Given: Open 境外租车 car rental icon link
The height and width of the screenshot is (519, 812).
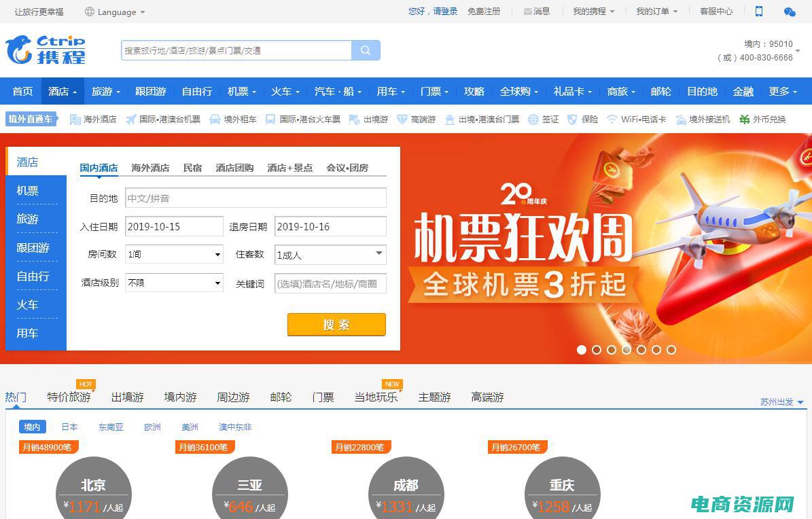Looking at the screenshot, I should (232, 120).
